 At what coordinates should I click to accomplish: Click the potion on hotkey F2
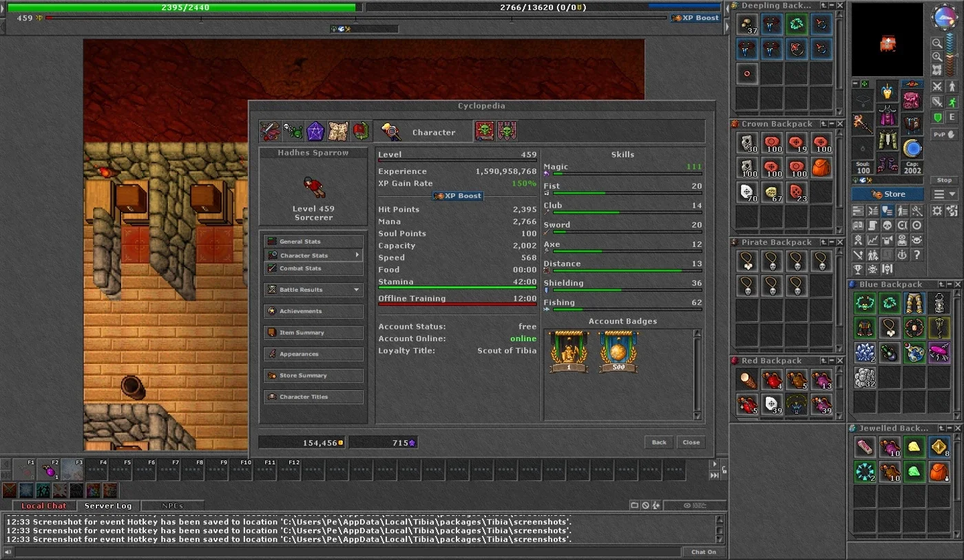(50, 471)
